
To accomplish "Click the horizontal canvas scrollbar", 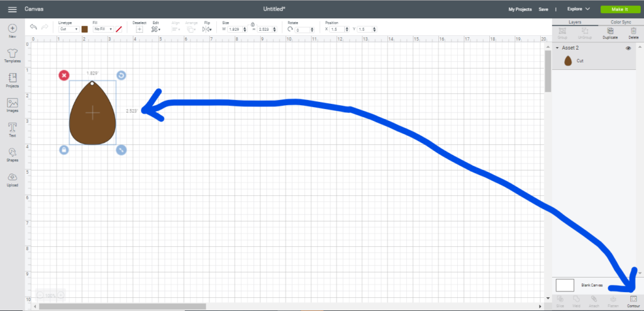I will [123, 307].
